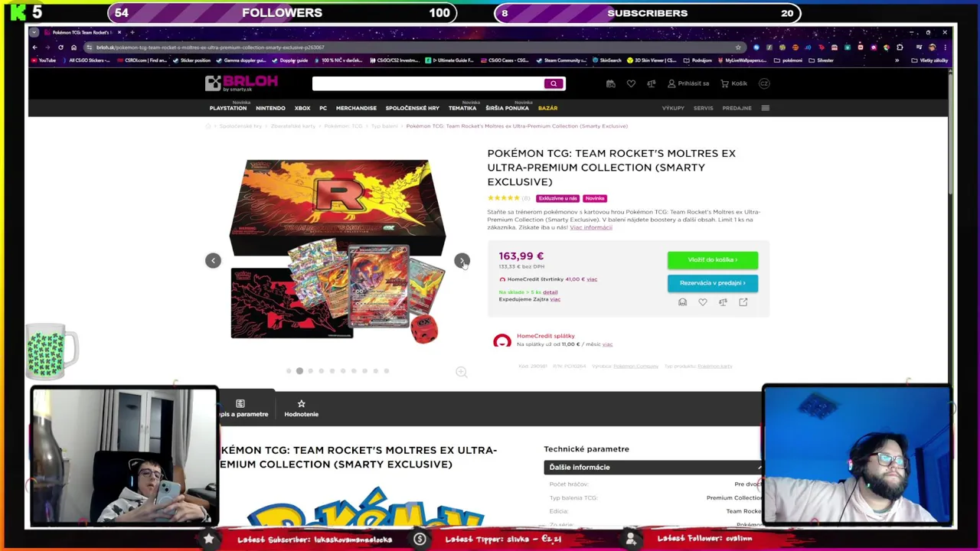Open the PLAYSTATION menu
The height and width of the screenshot is (551, 980).
pyautogui.click(x=228, y=109)
